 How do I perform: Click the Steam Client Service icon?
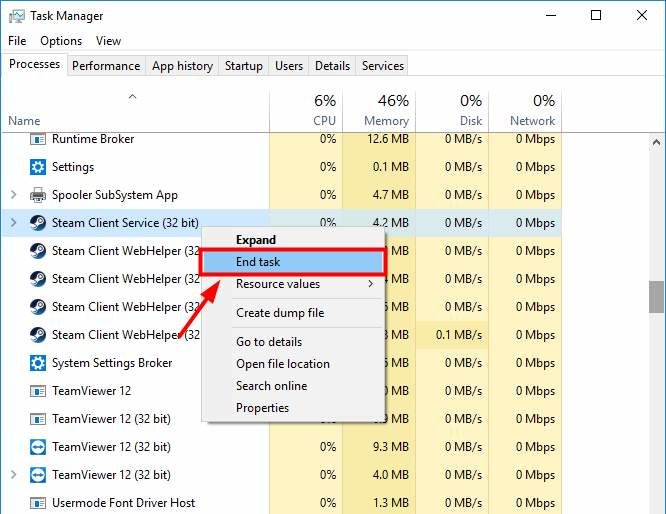coord(38,223)
